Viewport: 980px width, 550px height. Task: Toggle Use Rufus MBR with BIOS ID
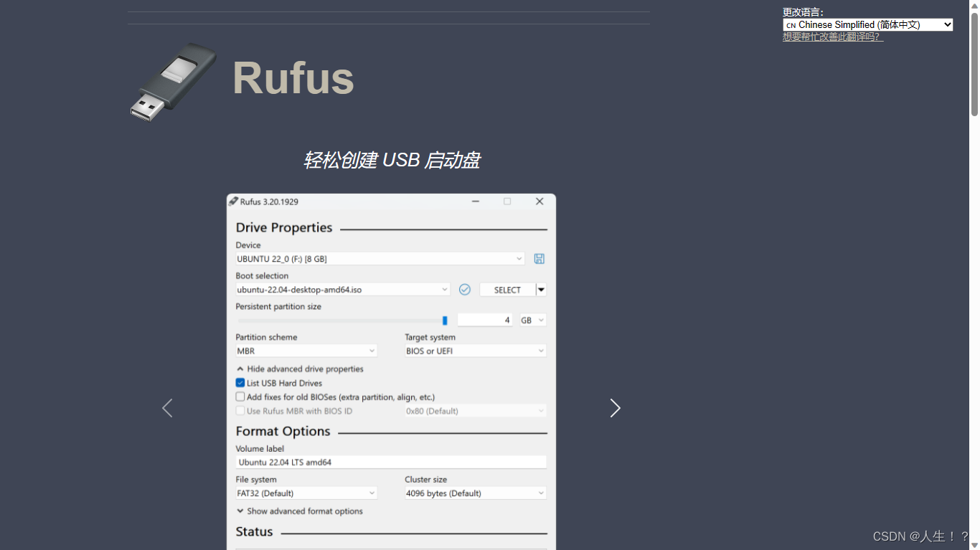pyautogui.click(x=240, y=411)
